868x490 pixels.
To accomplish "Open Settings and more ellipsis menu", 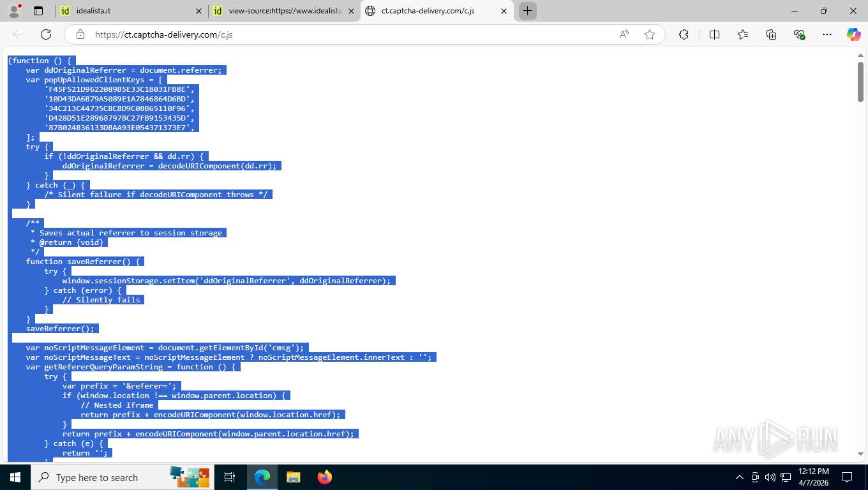I will (827, 34).
